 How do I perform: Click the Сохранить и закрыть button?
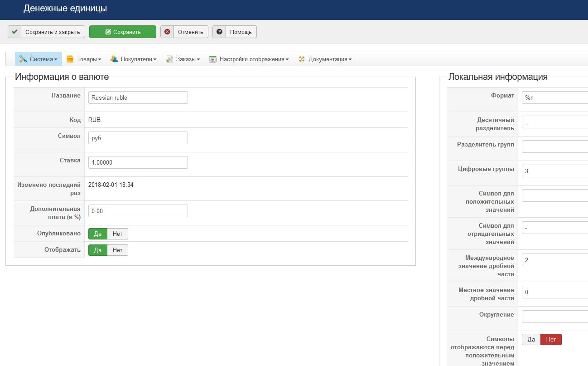pos(46,32)
